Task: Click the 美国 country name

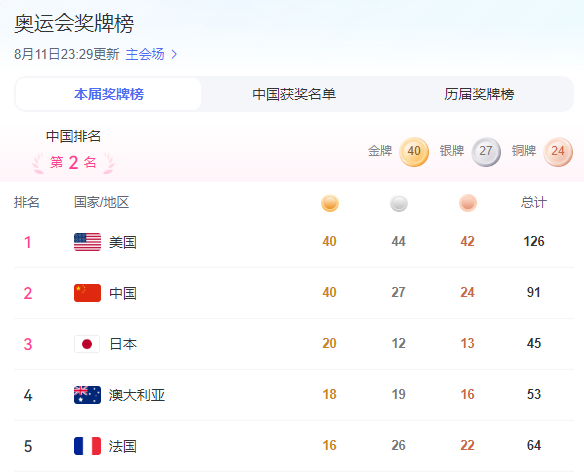Action: pyautogui.click(x=123, y=242)
